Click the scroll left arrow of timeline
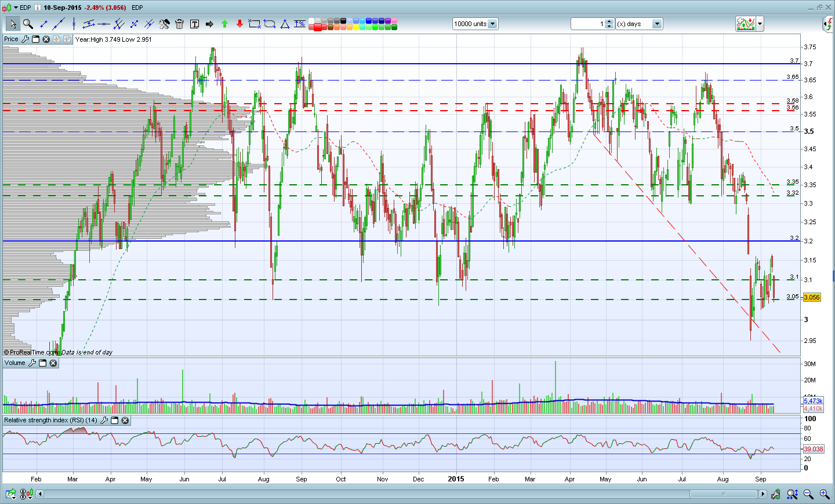Screen dimensions: 835x504 click(x=40, y=494)
